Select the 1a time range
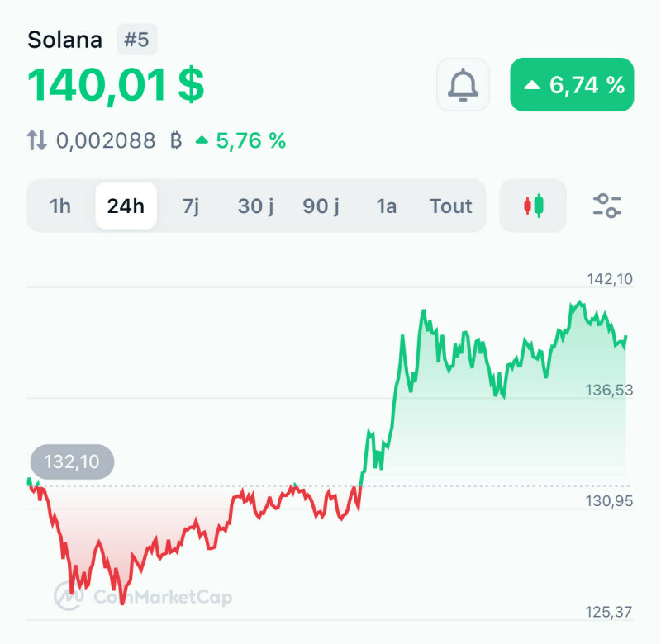Screen dimensions: 661x644 (x=386, y=206)
